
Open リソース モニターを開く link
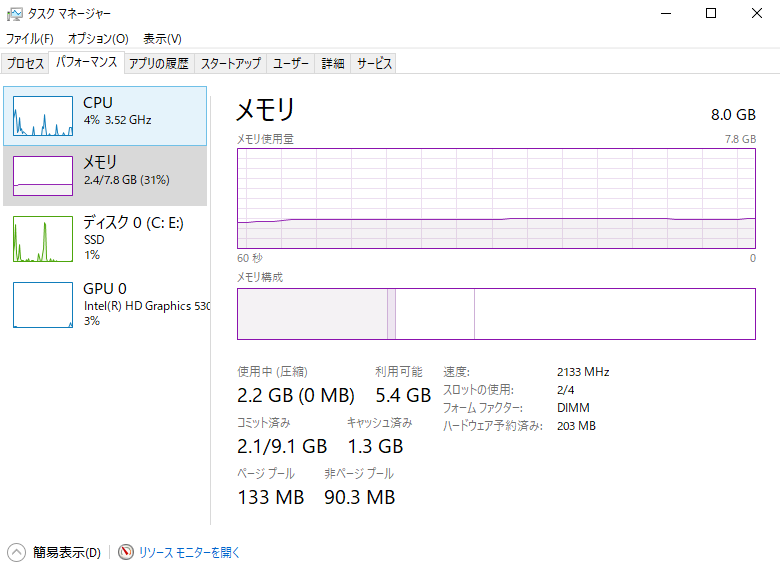189,552
